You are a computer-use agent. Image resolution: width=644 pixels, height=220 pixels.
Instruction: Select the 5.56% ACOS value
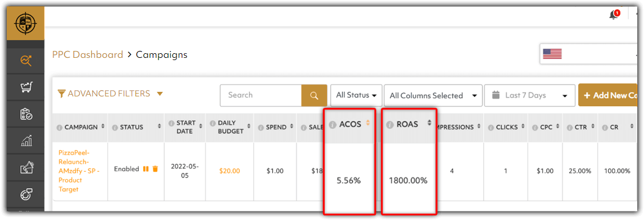[x=349, y=180]
